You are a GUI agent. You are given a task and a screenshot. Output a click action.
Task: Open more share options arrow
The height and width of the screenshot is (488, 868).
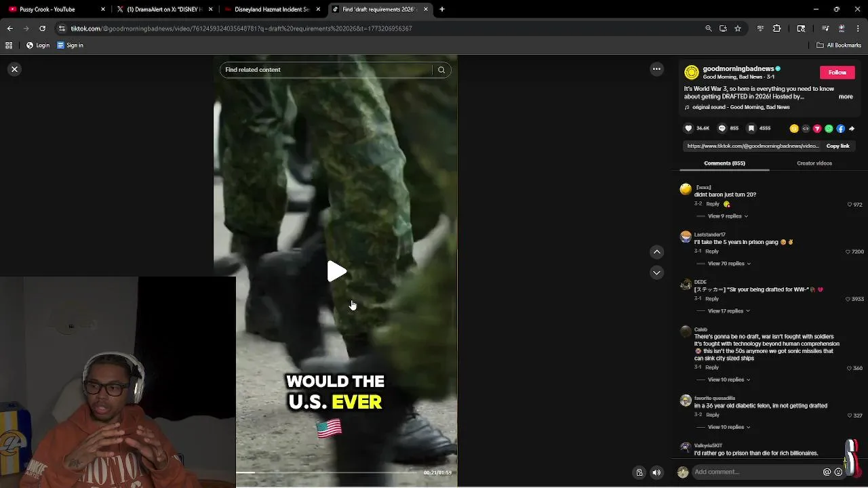(x=852, y=129)
